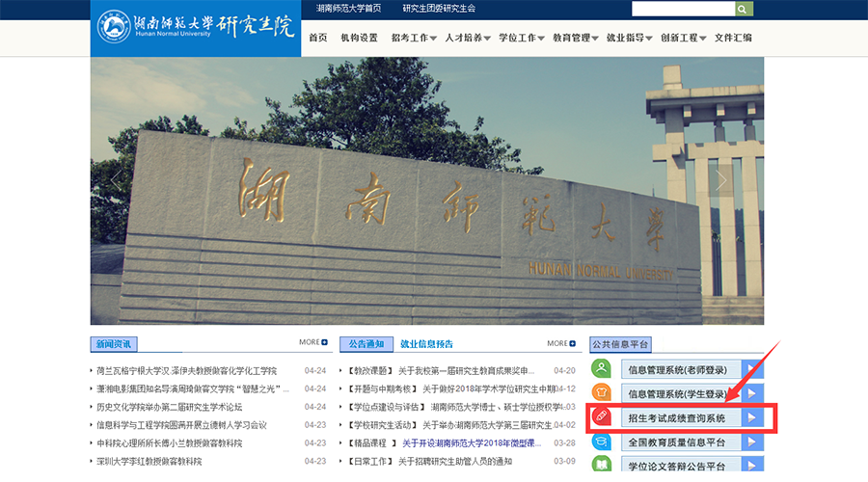
Task: Switch to the 就业信息预告 tab
Action: (x=426, y=344)
